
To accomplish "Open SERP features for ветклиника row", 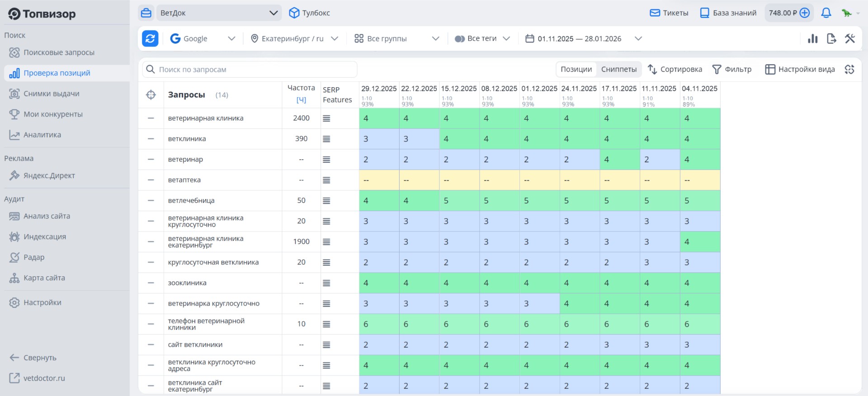I will click(326, 139).
